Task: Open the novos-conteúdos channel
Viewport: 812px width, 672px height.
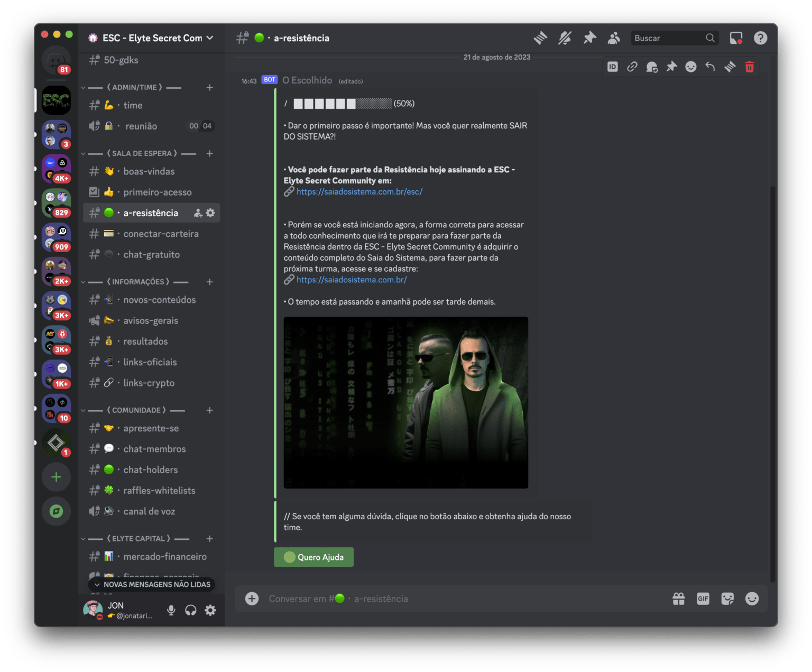Action: click(152, 300)
